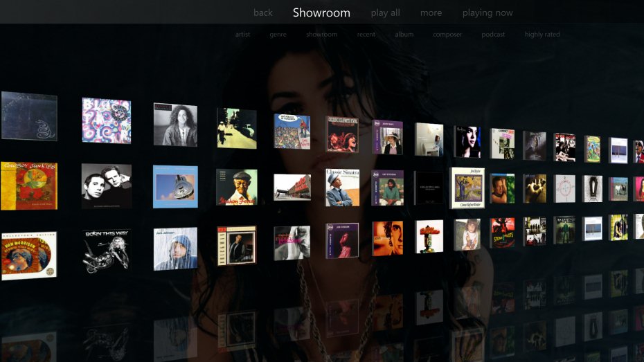Image resolution: width=644 pixels, height=362 pixels.
Task: Select the red Stone Roses album cover
Action: (502, 233)
